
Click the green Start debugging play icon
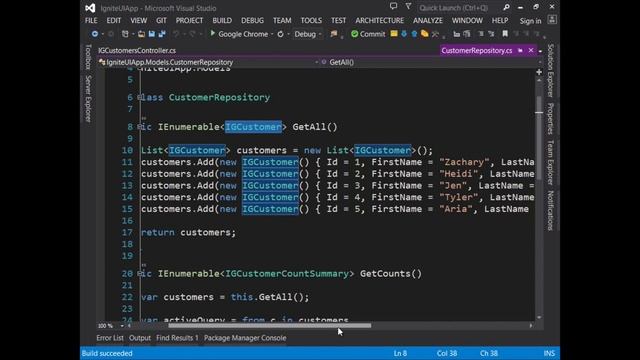(x=212, y=33)
